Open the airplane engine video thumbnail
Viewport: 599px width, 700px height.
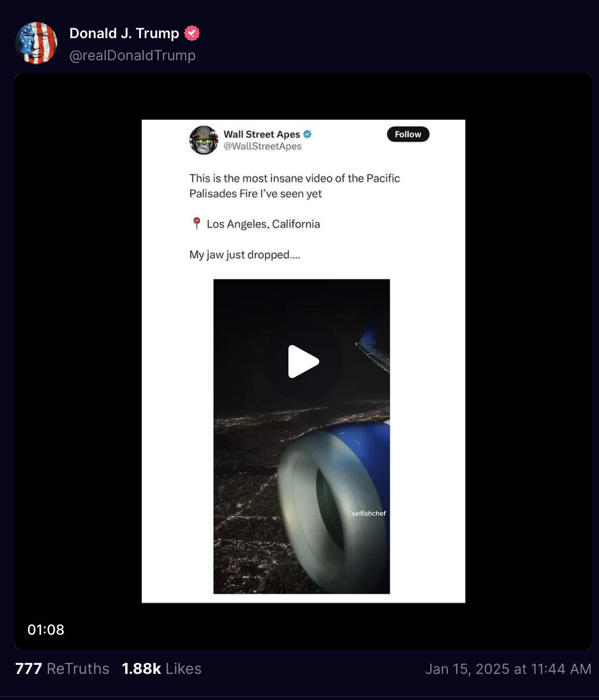(x=302, y=436)
